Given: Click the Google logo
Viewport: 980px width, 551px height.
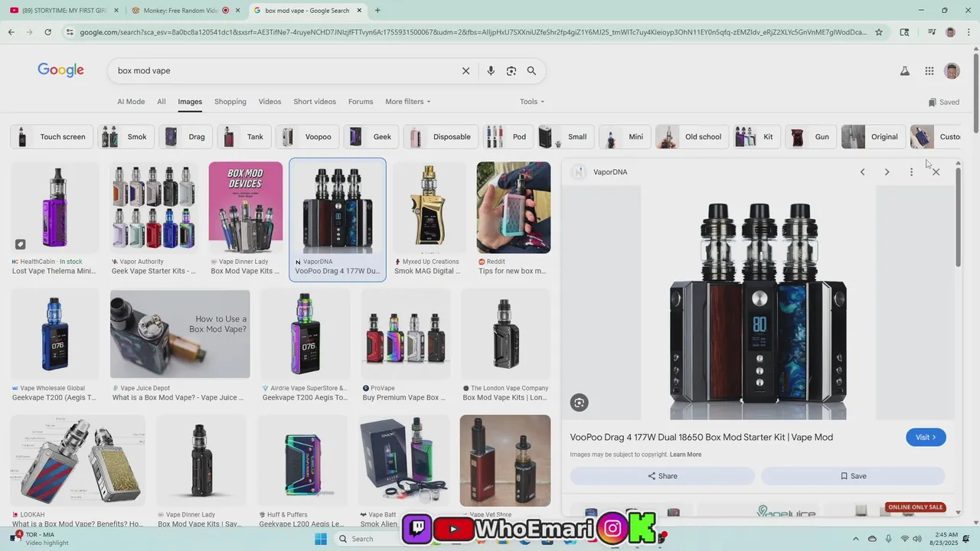Looking at the screenshot, I should [60, 70].
